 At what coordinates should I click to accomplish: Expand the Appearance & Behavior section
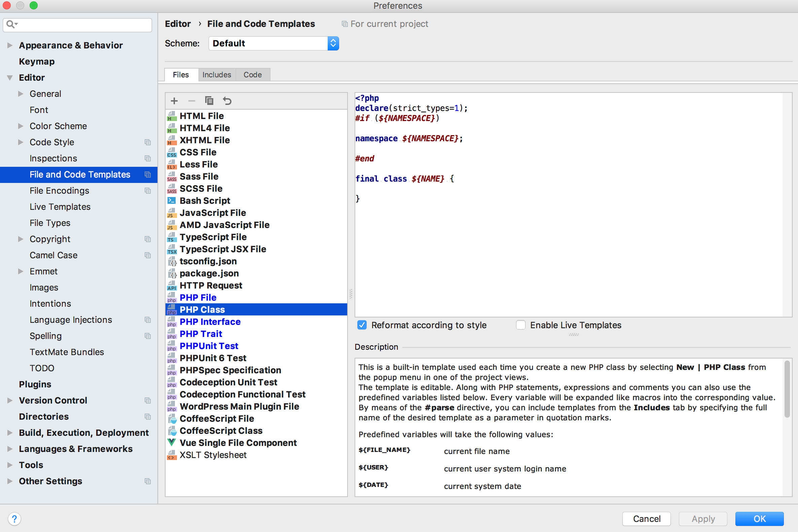[x=10, y=45]
